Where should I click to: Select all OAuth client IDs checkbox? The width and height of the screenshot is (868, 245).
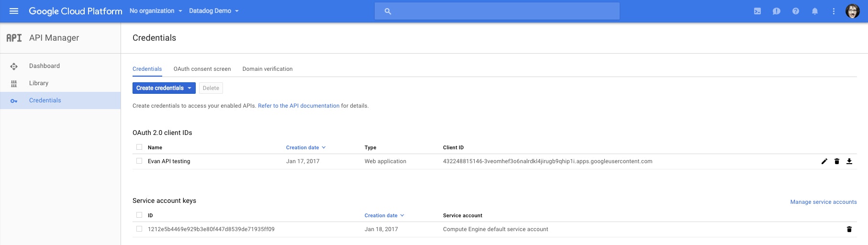pyautogui.click(x=139, y=147)
